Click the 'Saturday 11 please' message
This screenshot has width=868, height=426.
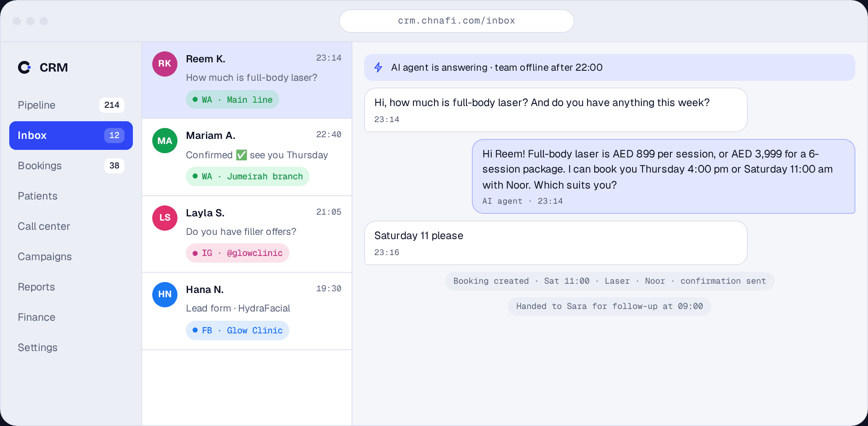556,243
